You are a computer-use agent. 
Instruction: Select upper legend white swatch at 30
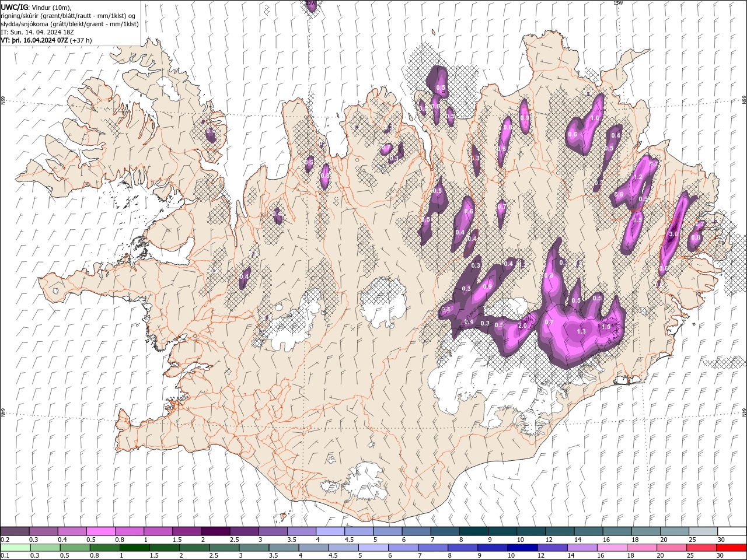click(x=732, y=531)
